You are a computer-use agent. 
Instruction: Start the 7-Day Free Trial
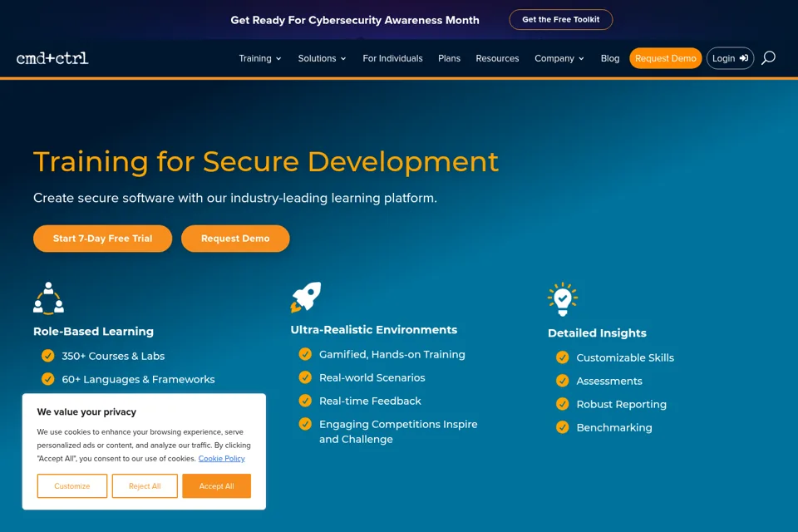pyautogui.click(x=102, y=239)
